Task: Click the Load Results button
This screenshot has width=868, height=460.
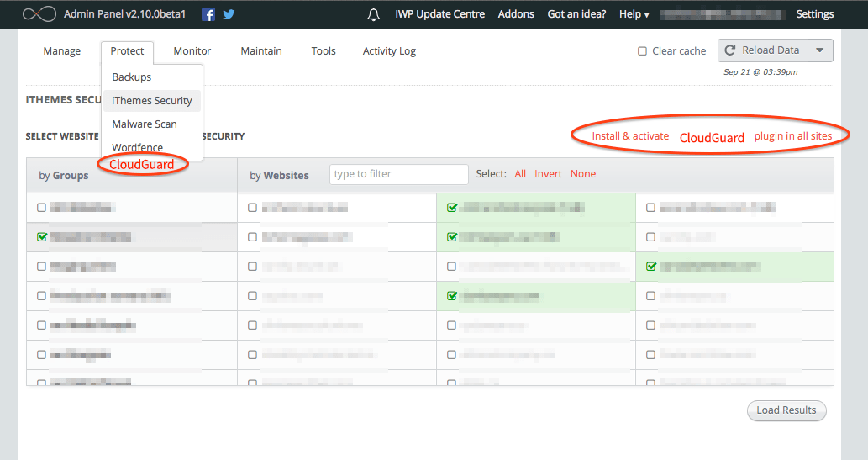Action: [786, 410]
